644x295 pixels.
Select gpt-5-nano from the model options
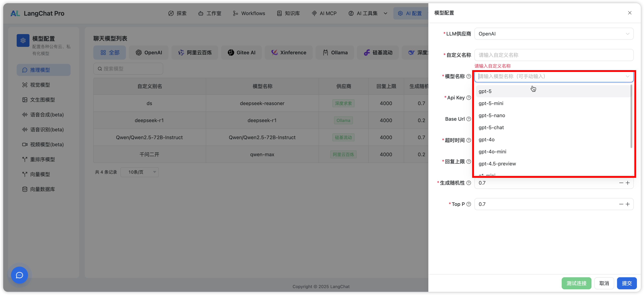pyautogui.click(x=492, y=115)
